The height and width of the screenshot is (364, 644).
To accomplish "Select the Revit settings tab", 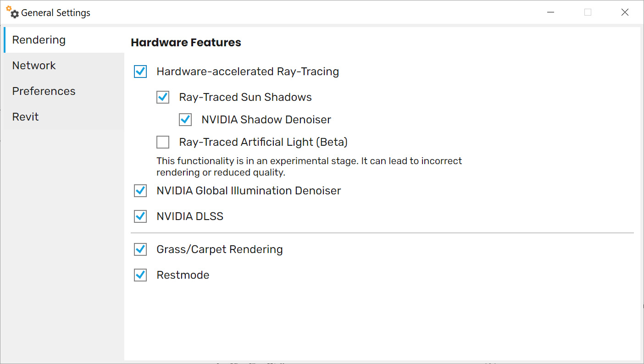I will click(25, 117).
